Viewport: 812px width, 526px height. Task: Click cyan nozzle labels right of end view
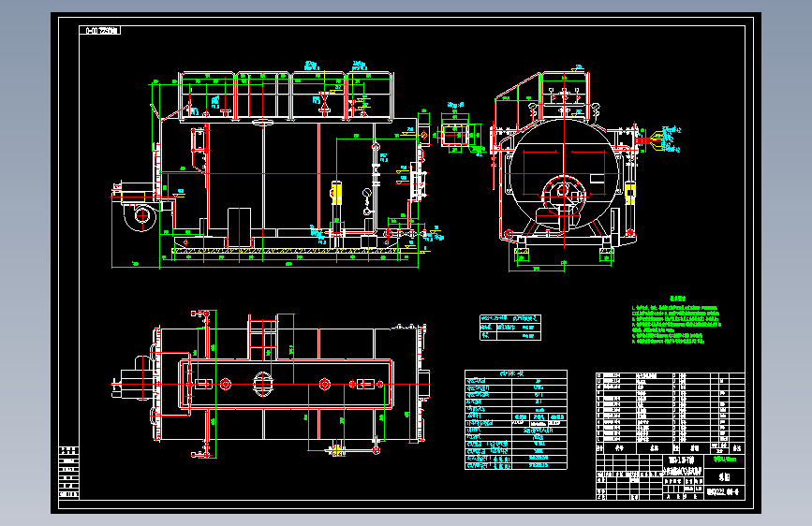(670, 139)
